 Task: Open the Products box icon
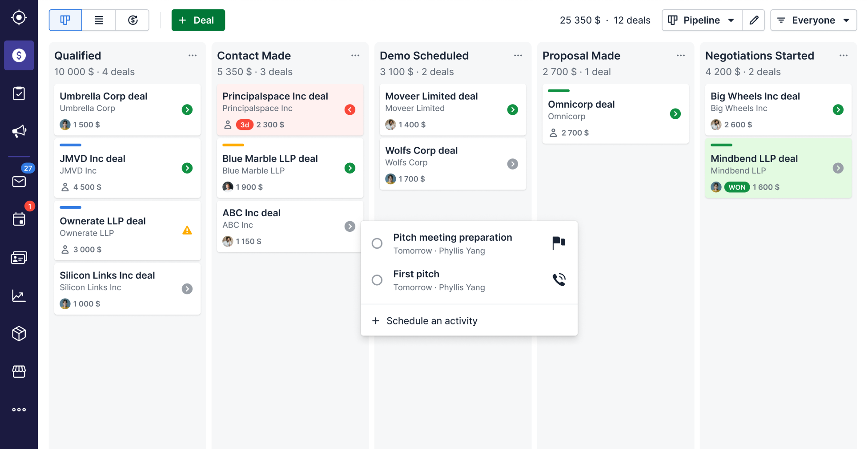coord(19,333)
